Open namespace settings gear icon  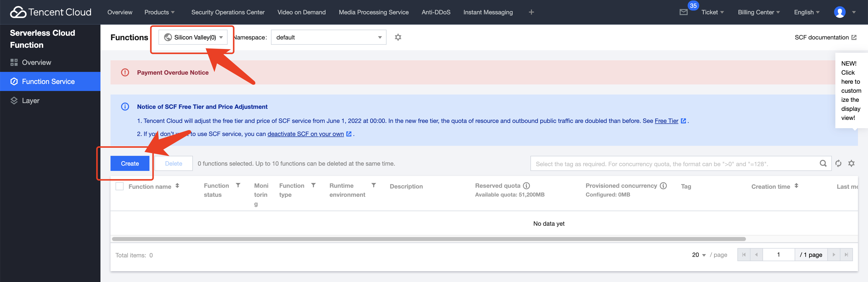(x=398, y=37)
